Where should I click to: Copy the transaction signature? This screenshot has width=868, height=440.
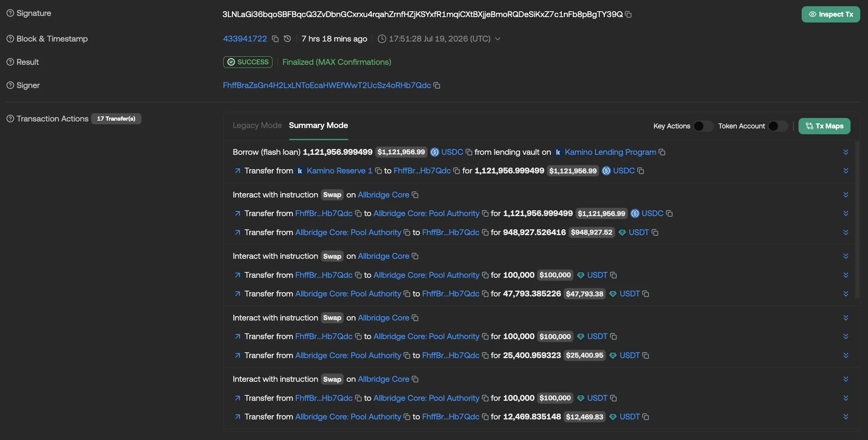pyautogui.click(x=628, y=14)
